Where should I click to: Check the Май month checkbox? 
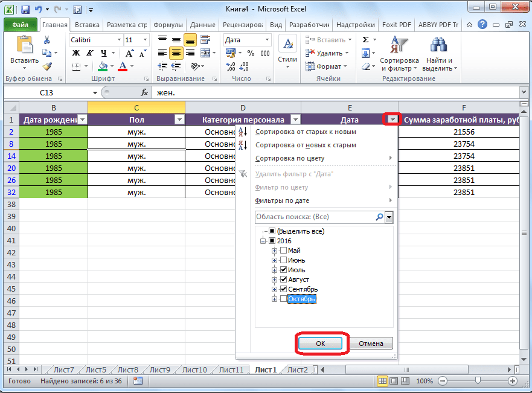(284, 251)
